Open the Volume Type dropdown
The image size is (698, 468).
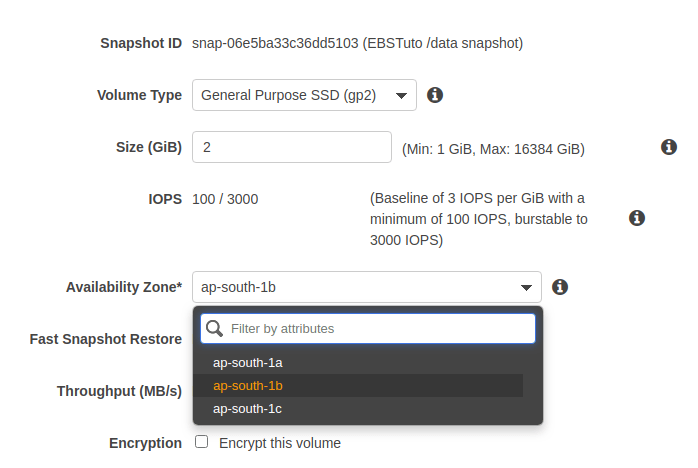[304, 96]
